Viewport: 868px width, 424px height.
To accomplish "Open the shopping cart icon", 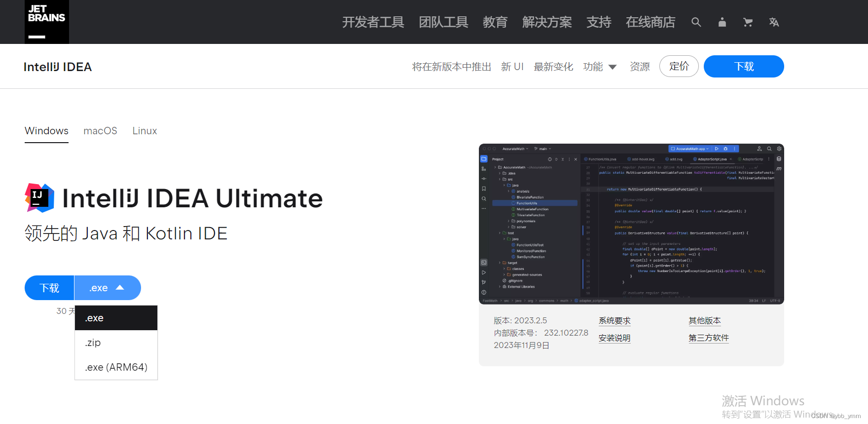I will 748,22.
